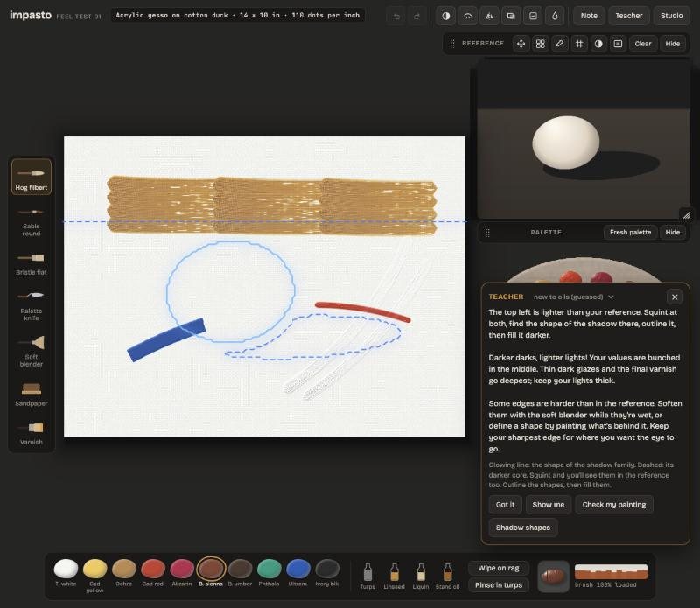Click the blue paint stroke on canvas

(166, 339)
